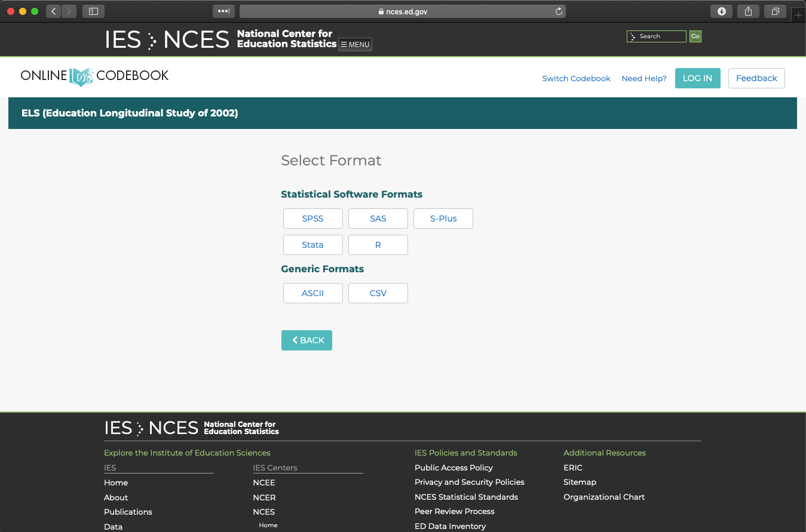Click the green Go search button
This screenshot has width=806, height=532.
(x=695, y=36)
